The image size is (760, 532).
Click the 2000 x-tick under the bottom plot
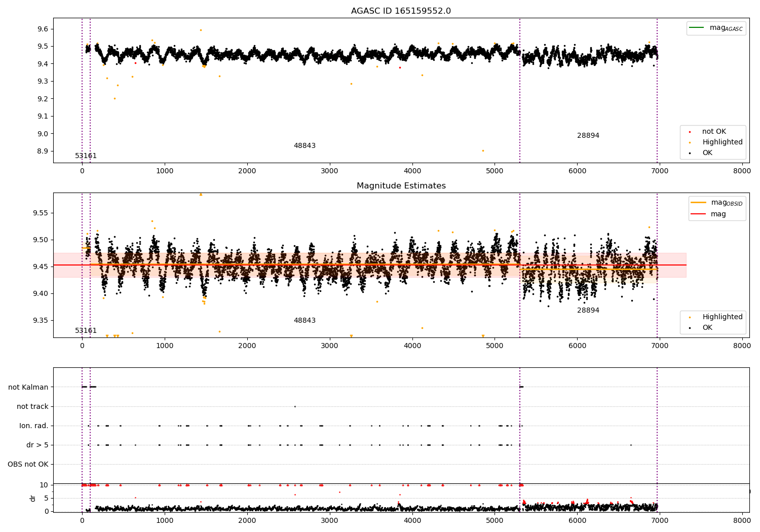[247, 521]
